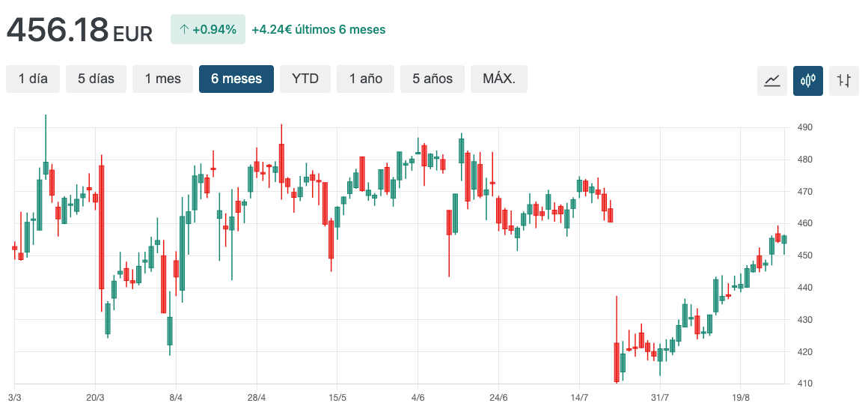Click the rightmost green candle on chart

[784, 240]
